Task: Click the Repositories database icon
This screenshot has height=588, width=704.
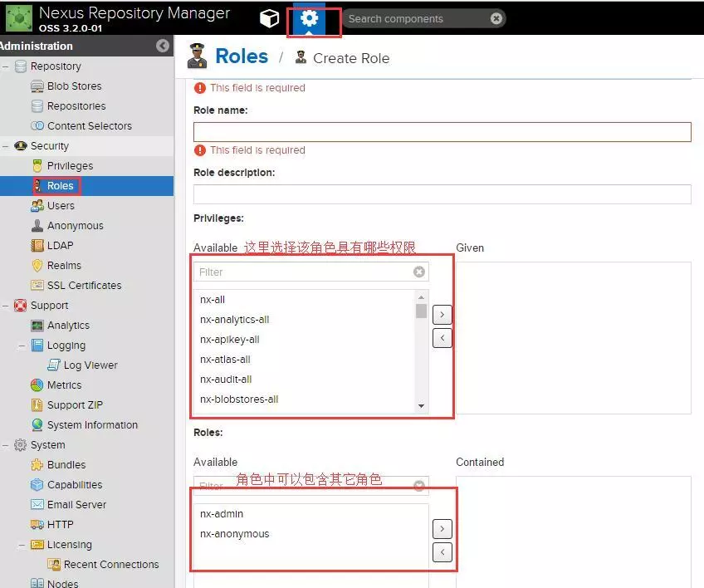Action: click(37, 106)
